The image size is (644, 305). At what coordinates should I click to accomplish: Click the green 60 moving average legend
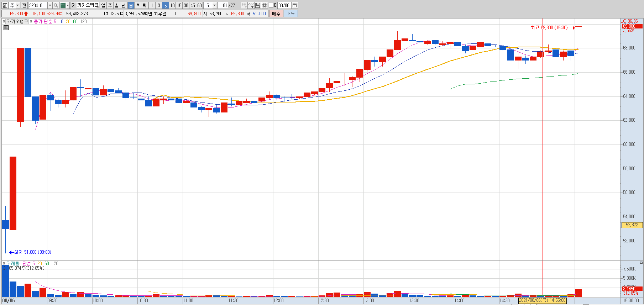(75, 22)
